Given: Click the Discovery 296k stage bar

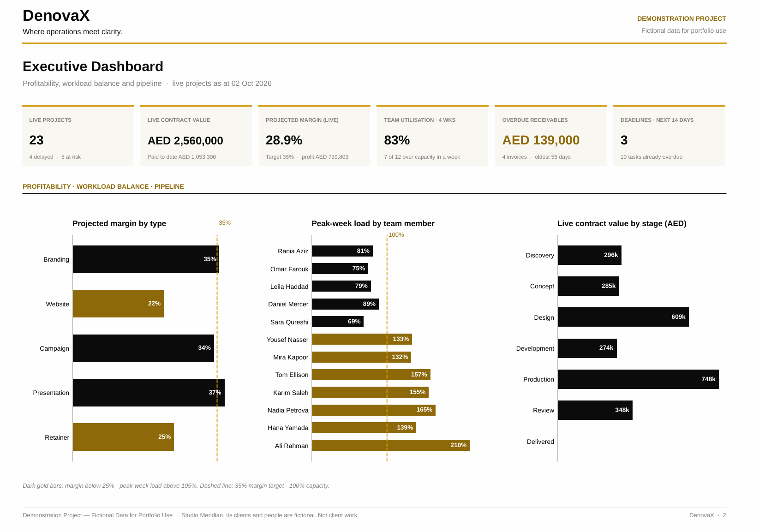Looking at the screenshot, I should 590,255.
